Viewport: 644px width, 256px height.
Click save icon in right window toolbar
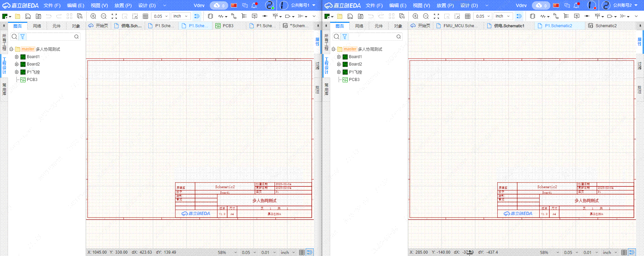[x=350, y=16]
